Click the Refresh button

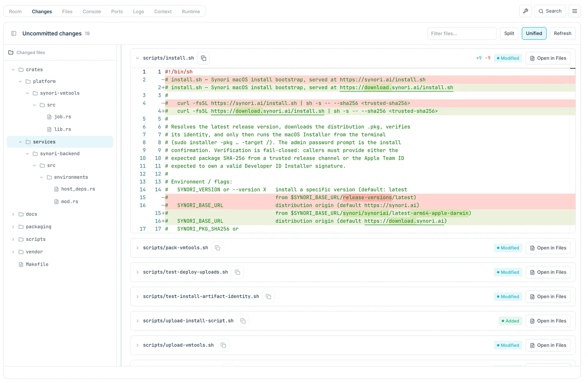(562, 33)
